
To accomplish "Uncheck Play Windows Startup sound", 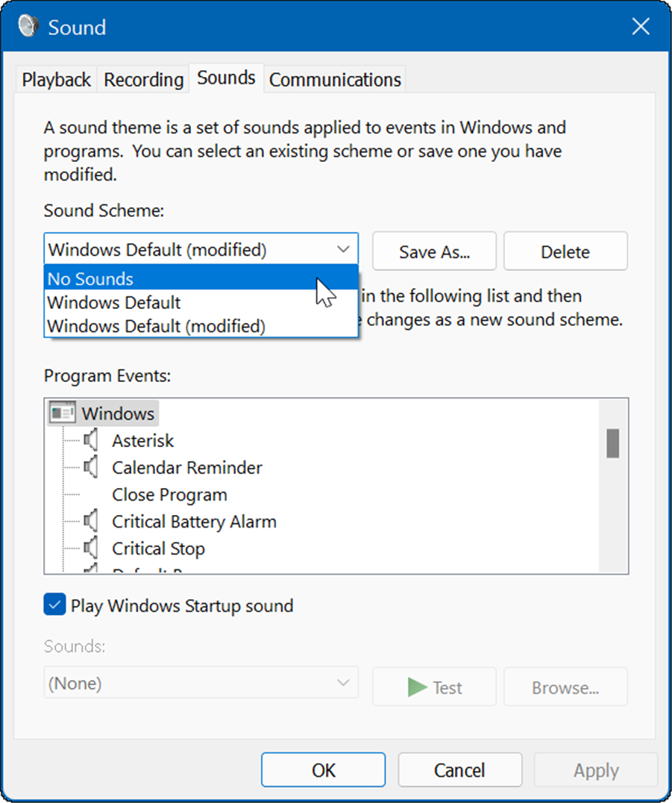I will coord(54,605).
